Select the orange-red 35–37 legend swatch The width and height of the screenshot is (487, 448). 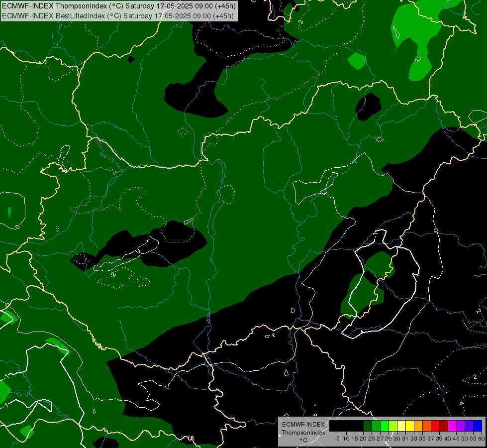pos(427,426)
